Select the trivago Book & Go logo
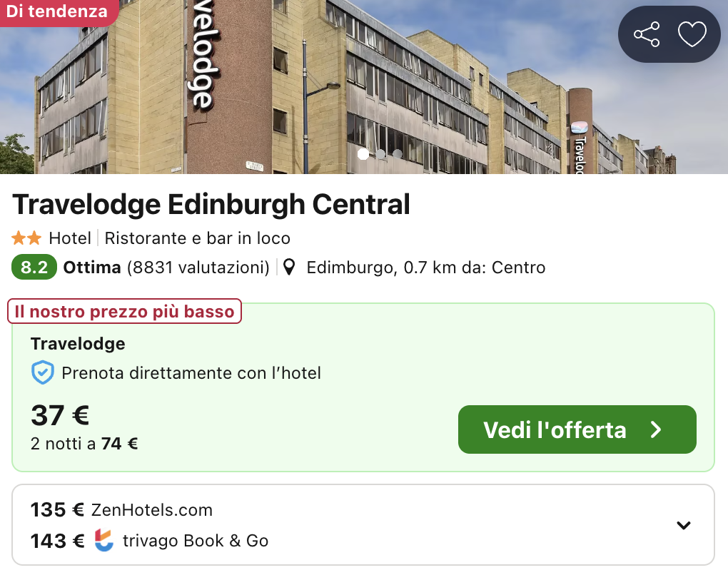 [103, 541]
